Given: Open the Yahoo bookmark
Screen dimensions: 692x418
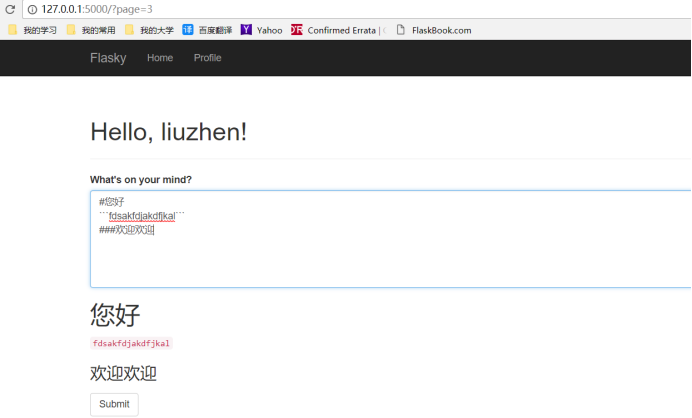Looking at the screenshot, I should [x=262, y=30].
